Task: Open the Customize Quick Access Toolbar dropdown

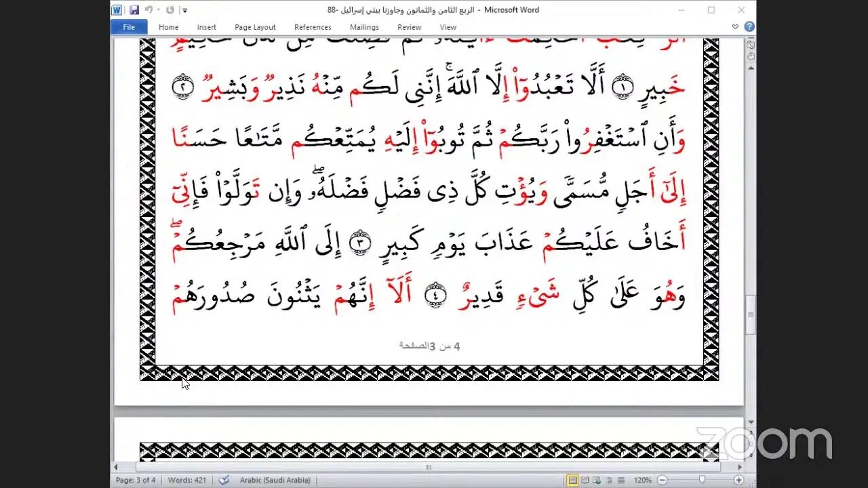Action: click(185, 11)
